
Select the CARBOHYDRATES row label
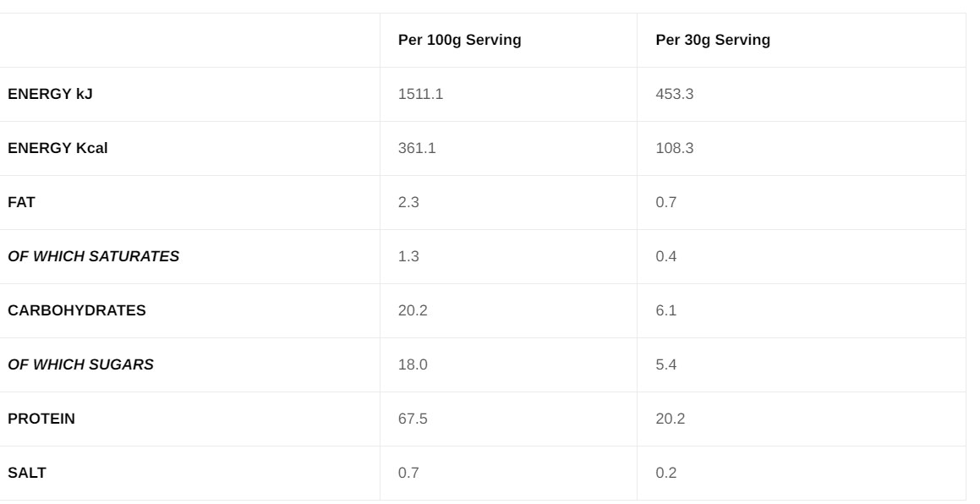[x=76, y=310]
